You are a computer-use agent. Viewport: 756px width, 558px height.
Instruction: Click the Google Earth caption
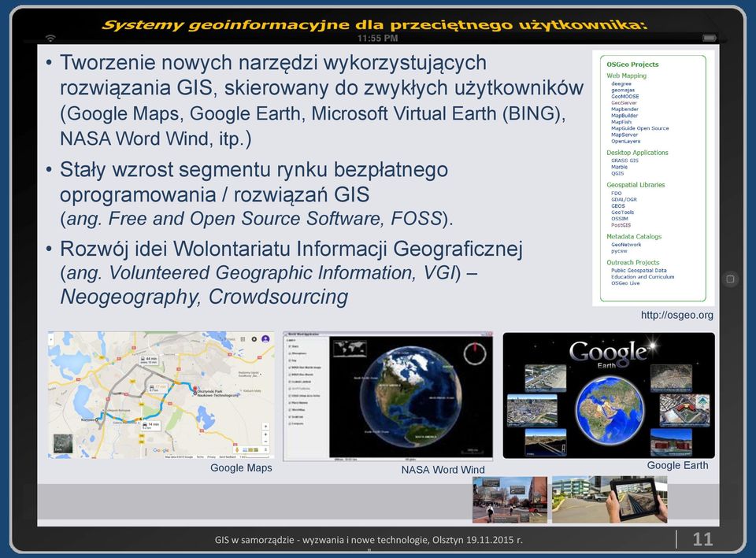click(x=677, y=465)
